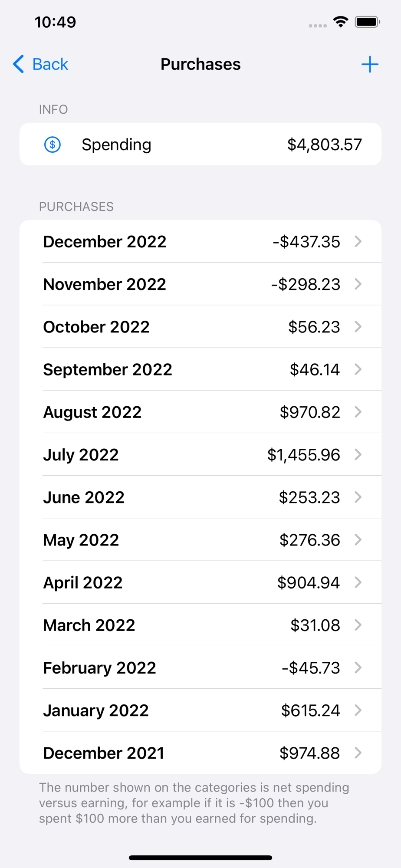Open April 2022 month row
The height and width of the screenshot is (868, 401).
200,582
